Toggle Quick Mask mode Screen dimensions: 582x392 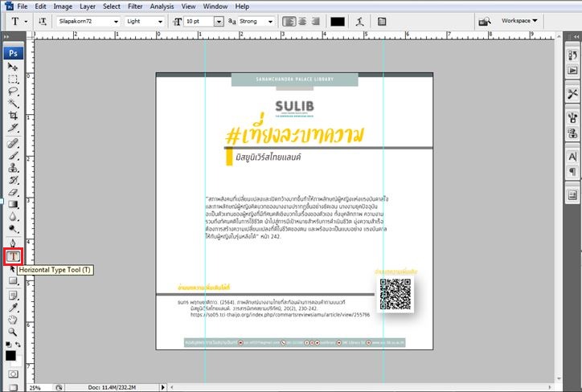13,374
